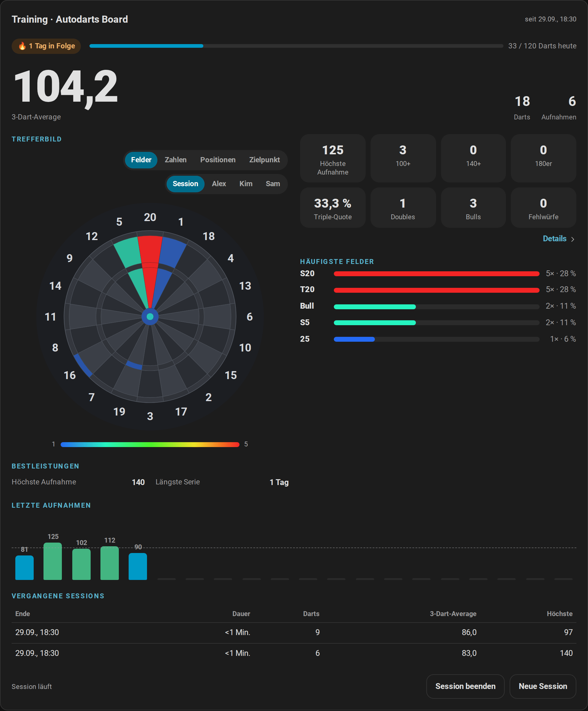Open Details chevron arrow
Image resolution: width=588 pixels, height=711 pixels.
click(572, 239)
